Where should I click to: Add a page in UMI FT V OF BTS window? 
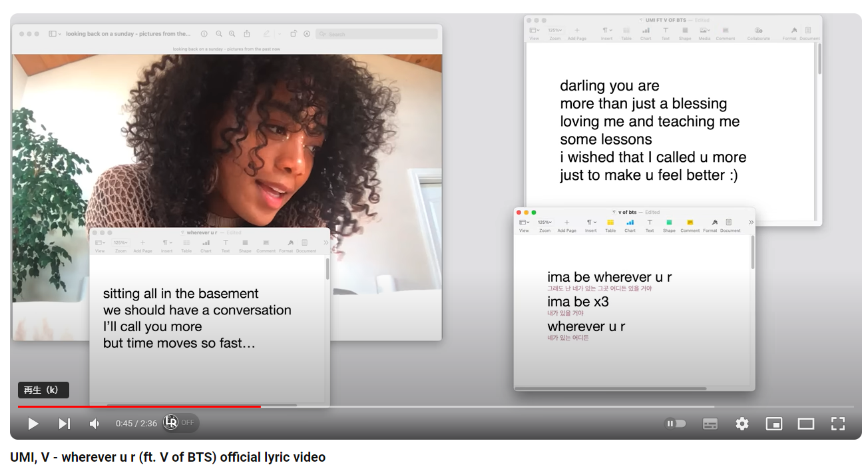pyautogui.click(x=576, y=33)
